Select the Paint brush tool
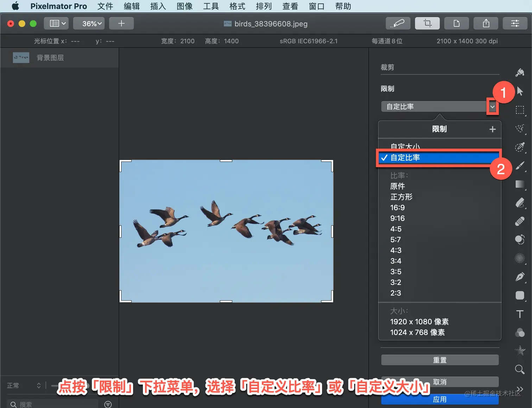This screenshot has width=532, height=408. click(x=520, y=166)
